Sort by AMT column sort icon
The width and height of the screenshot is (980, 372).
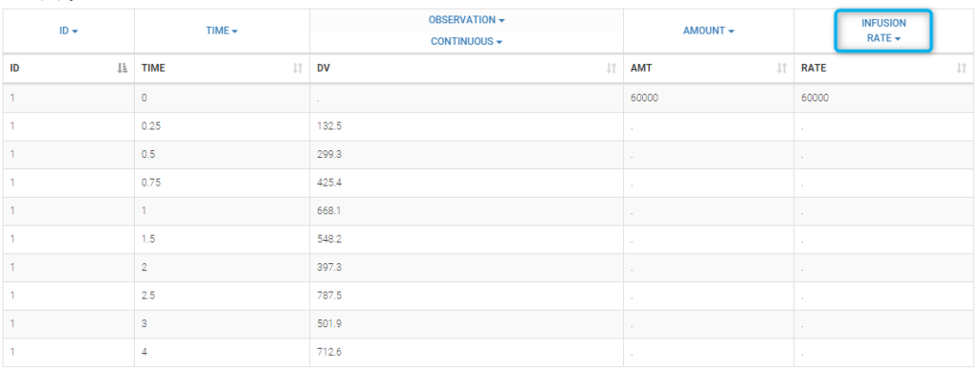[x=782, y=68]
